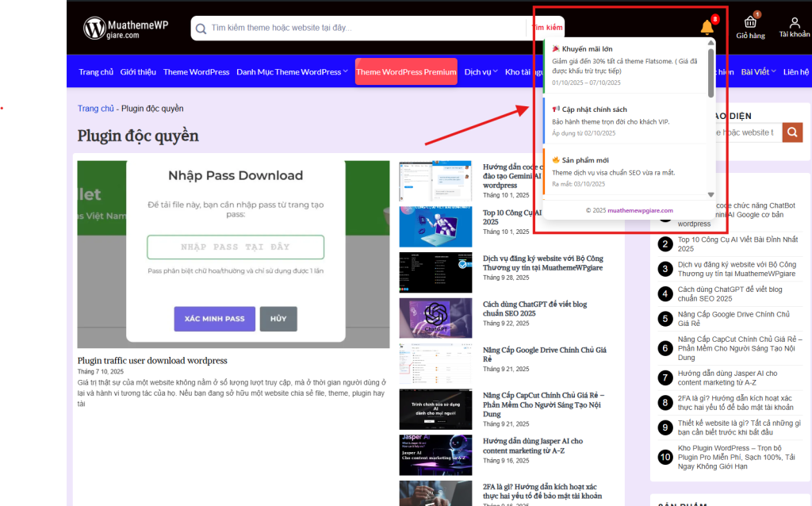Click the magnifier icon in header search bar
Screen dimensions: 812x506
[201, 28]
